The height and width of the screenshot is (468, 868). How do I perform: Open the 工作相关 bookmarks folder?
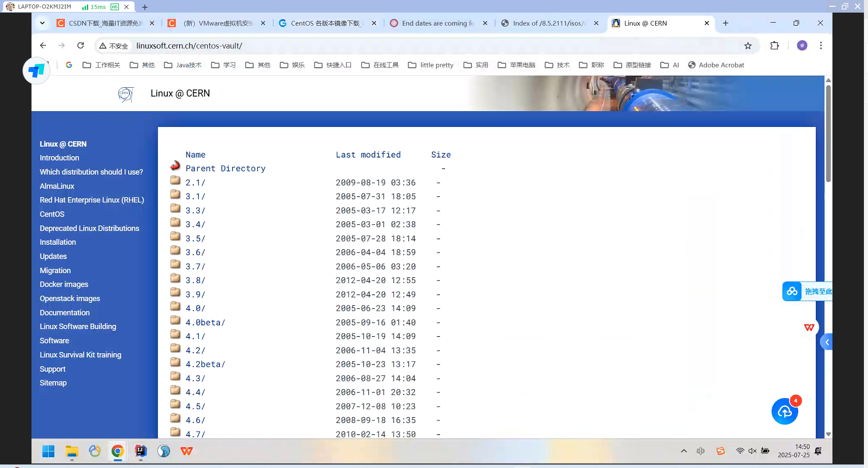click(101, 65)
